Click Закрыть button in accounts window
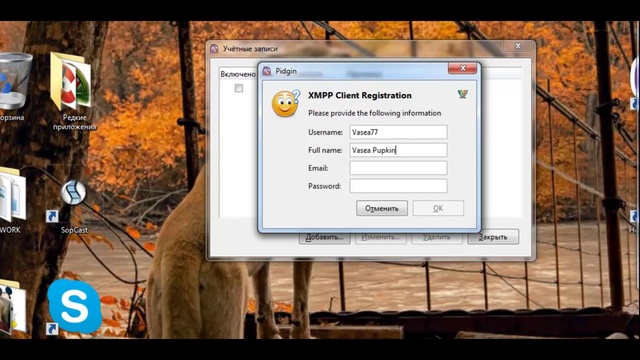This screenshot has height=360, width=640. [493, 237]
